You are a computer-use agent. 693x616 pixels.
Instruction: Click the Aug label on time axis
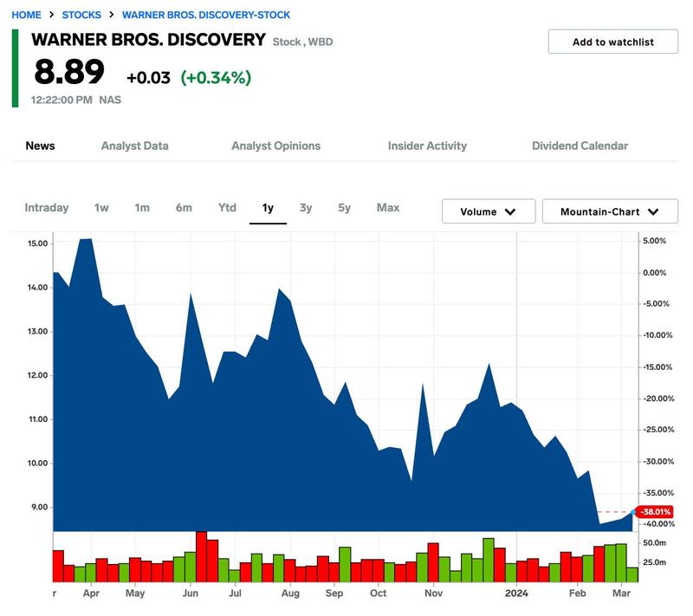tap(290, 593)
